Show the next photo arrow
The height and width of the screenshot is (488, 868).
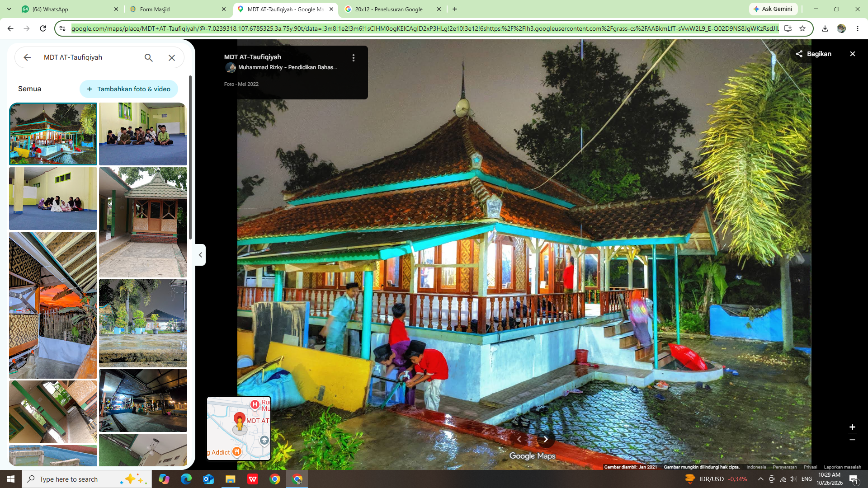[x=546, y=439]
